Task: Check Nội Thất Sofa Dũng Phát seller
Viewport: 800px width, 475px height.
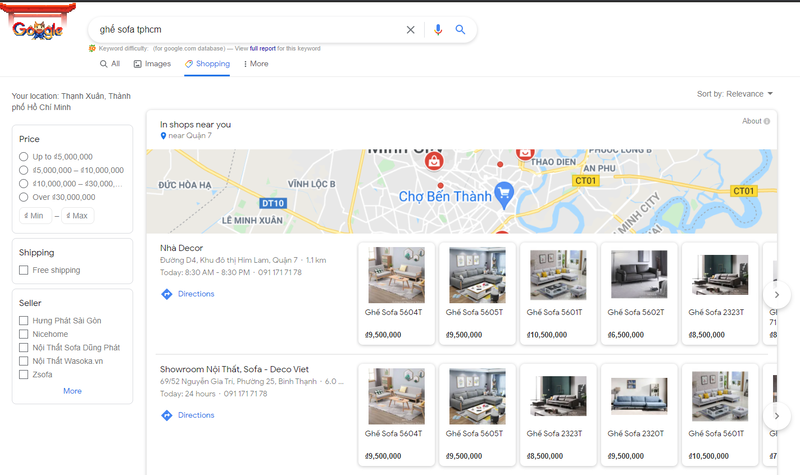Action: 23,347
